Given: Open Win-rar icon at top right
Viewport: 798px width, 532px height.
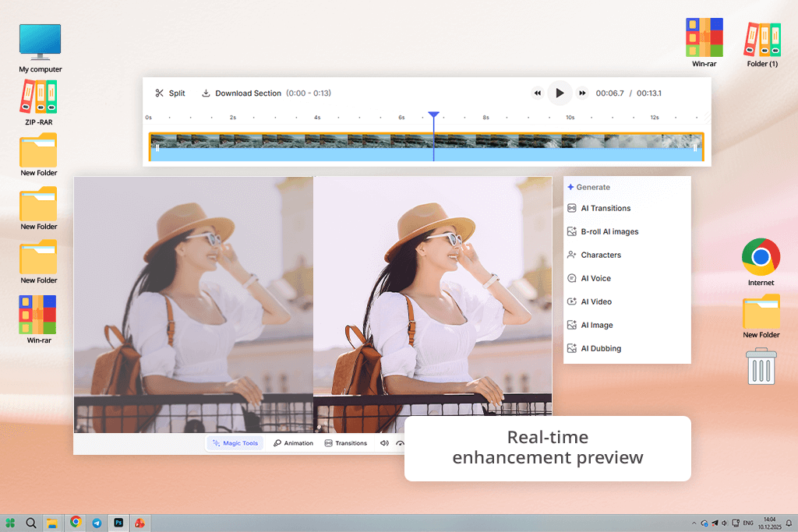Looking at the screenshot, I should pos(704,43).
